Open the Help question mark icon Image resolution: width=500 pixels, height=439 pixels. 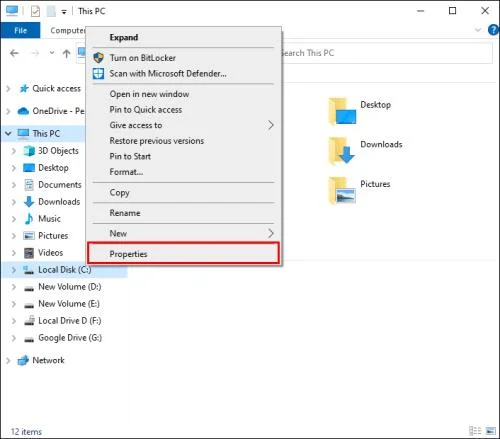click(x=494, y=30)
